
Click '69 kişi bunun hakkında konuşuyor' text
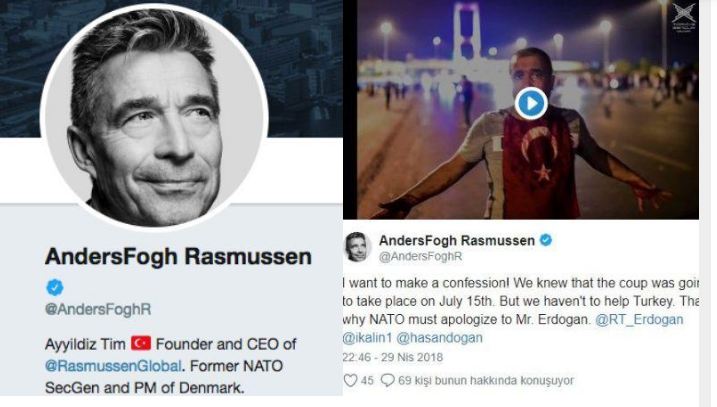pyautogui.click(x=486, y=380)
